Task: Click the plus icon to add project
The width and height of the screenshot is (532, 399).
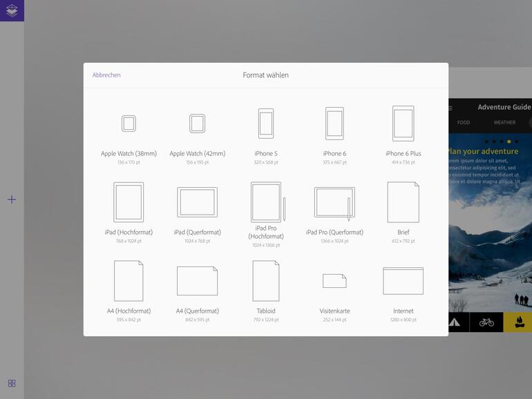Action: coord(12,199)
